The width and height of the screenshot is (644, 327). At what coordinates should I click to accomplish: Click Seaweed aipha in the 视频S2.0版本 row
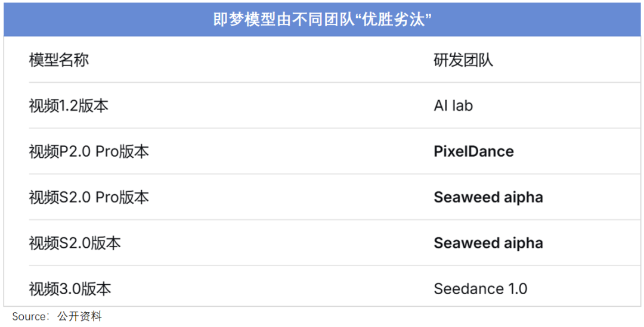(x=488, y=243)
